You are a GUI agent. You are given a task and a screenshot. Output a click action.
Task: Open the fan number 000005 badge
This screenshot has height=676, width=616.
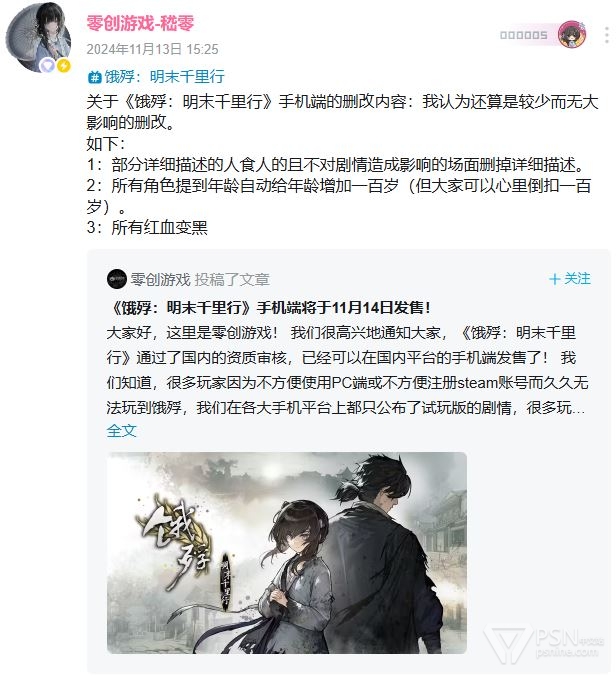(523, 35)
